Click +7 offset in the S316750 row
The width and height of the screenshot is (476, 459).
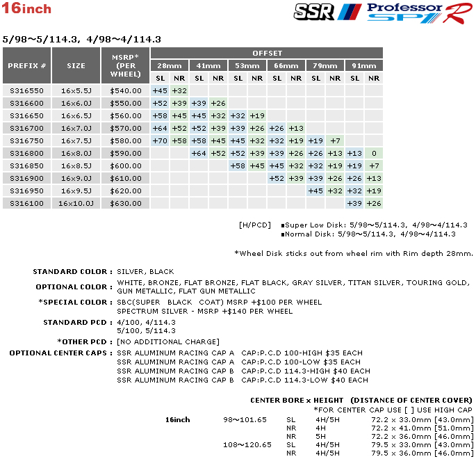click(x=335, y=140)
